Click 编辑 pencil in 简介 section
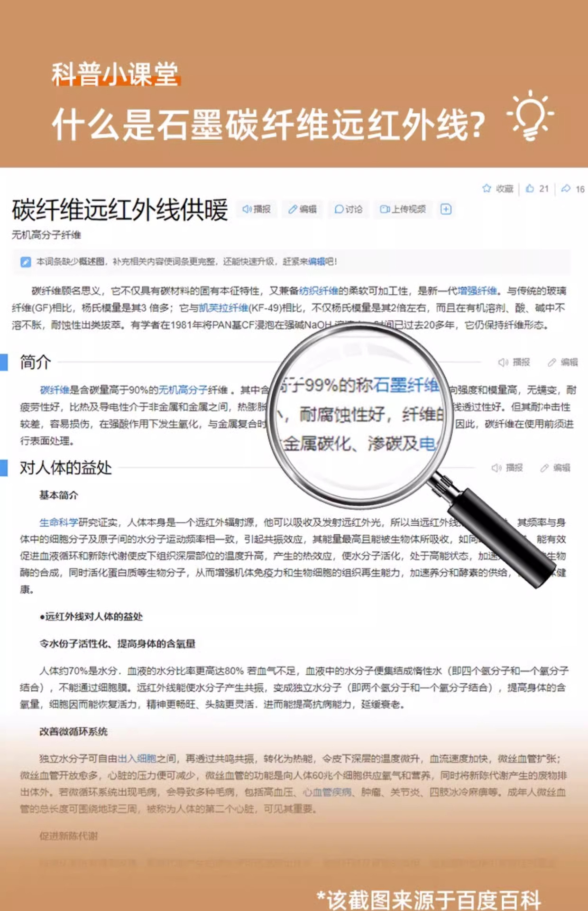 pos(563,363)
